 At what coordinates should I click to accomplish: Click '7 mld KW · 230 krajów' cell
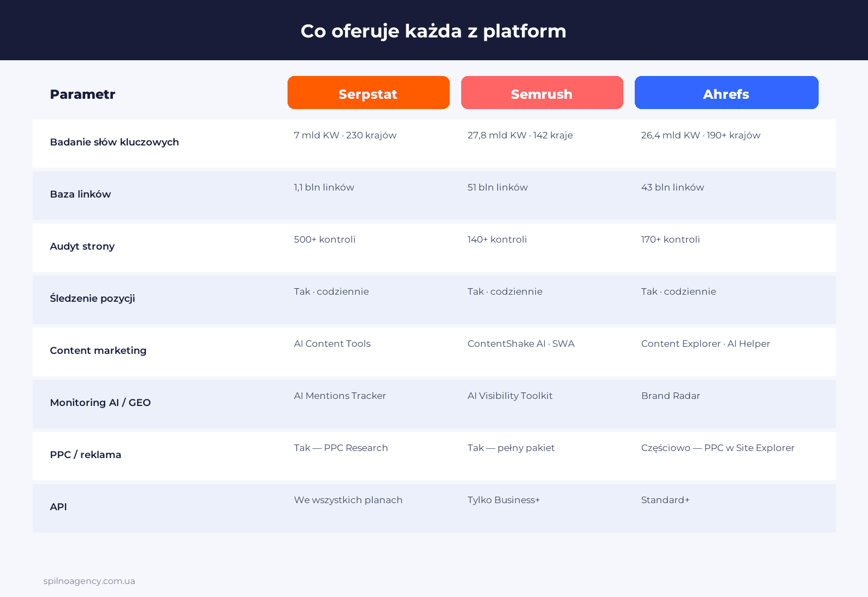pos(345,135)
